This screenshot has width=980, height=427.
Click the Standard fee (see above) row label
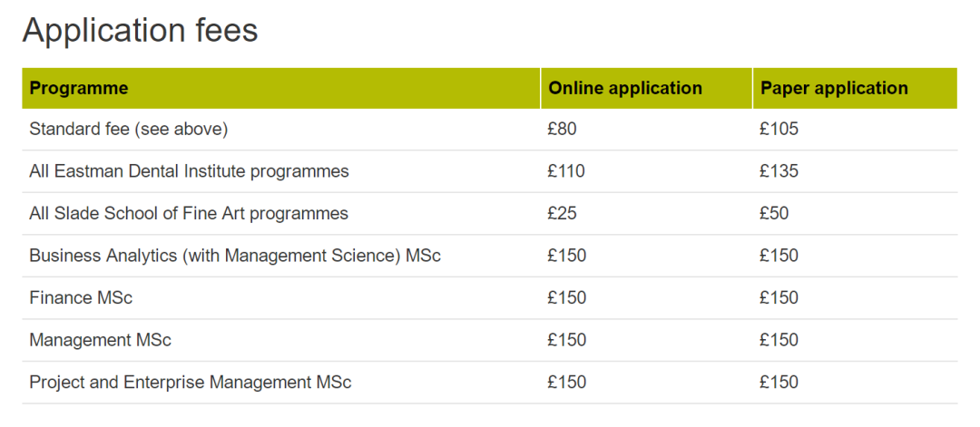coord(129,130)
